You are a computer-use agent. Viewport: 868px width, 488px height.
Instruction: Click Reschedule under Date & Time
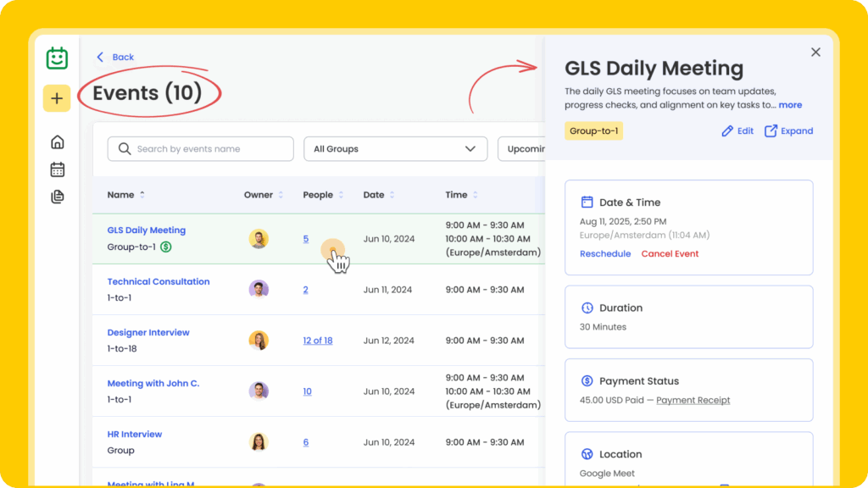tap(605, 254)
